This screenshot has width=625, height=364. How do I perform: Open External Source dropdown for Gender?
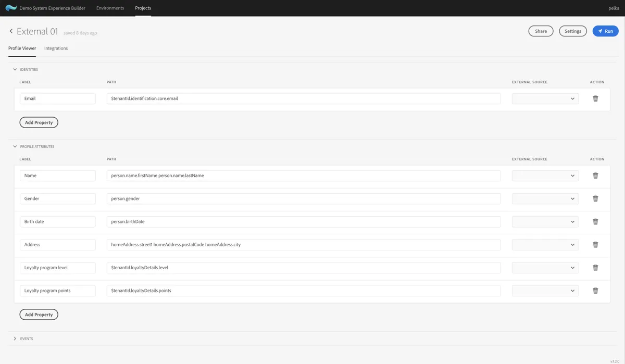tap(545, 198)
